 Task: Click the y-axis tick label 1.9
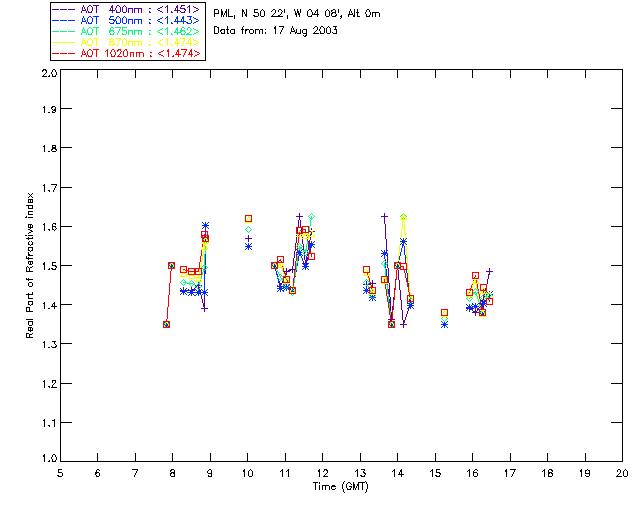49,109
